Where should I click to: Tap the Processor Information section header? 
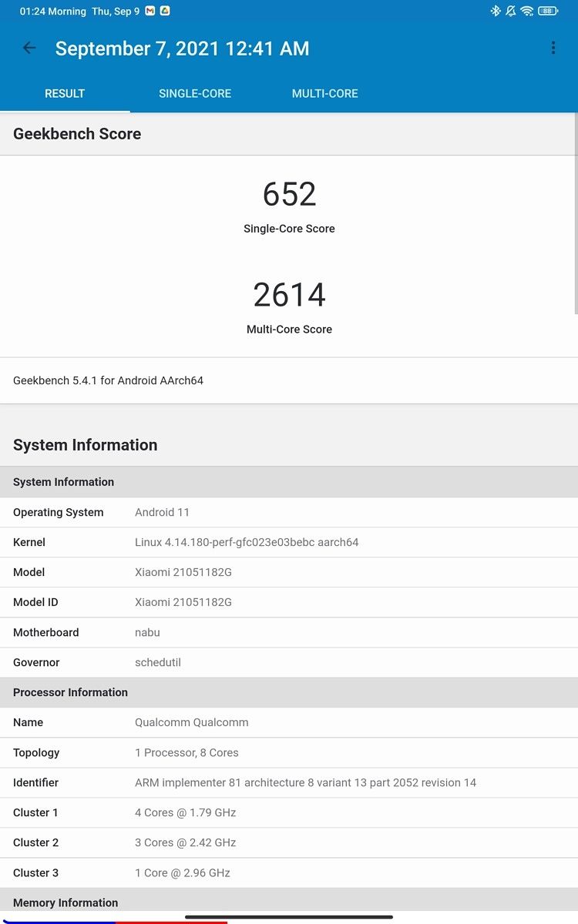(289, 692)
